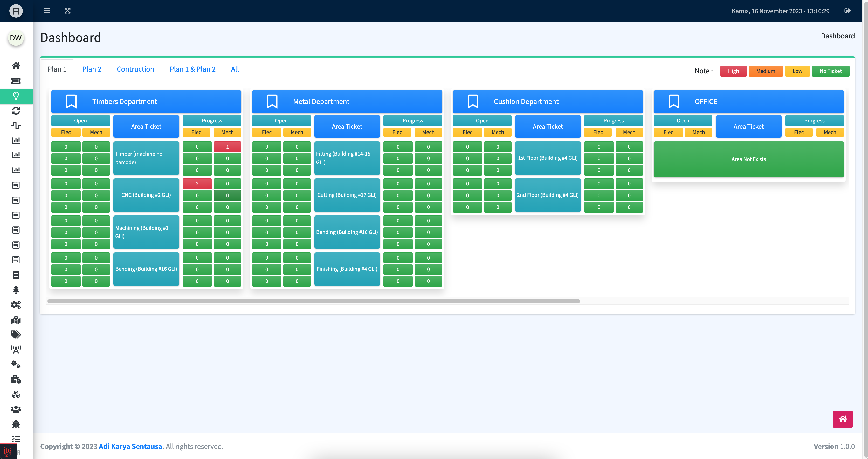The width and height of the screenshot is (868, 459).
Task: Click the users group sidebar icon
Action: [16, 409]
